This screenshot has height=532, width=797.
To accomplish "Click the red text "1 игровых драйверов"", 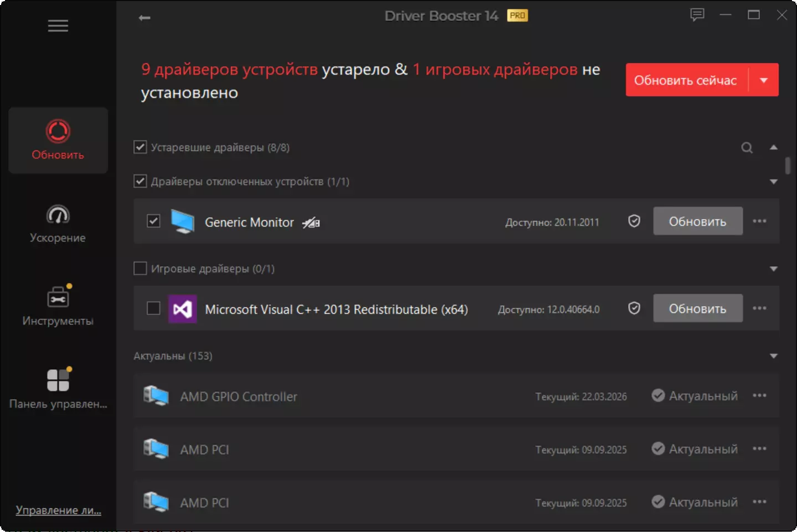I will pos(495,70).
